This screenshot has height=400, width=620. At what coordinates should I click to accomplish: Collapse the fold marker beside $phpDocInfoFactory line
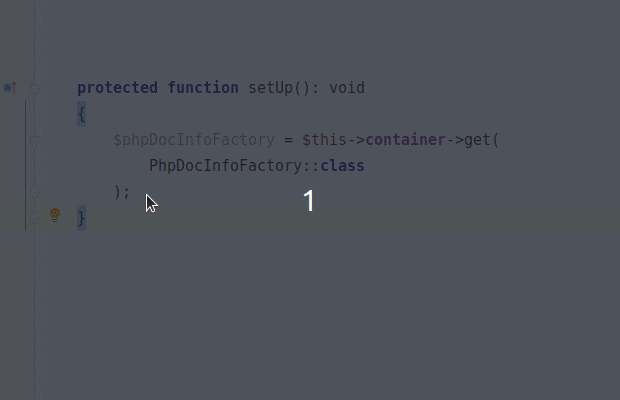tap(34, 141)
